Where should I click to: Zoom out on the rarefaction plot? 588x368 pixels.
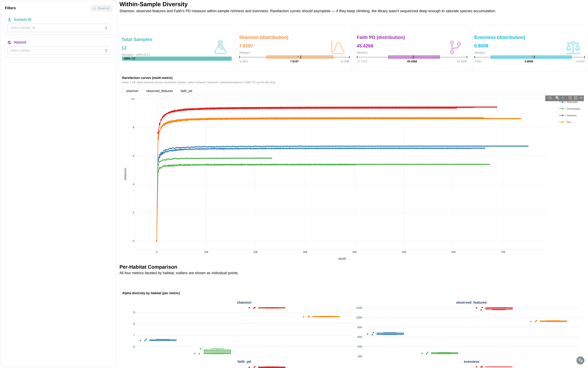575,98
